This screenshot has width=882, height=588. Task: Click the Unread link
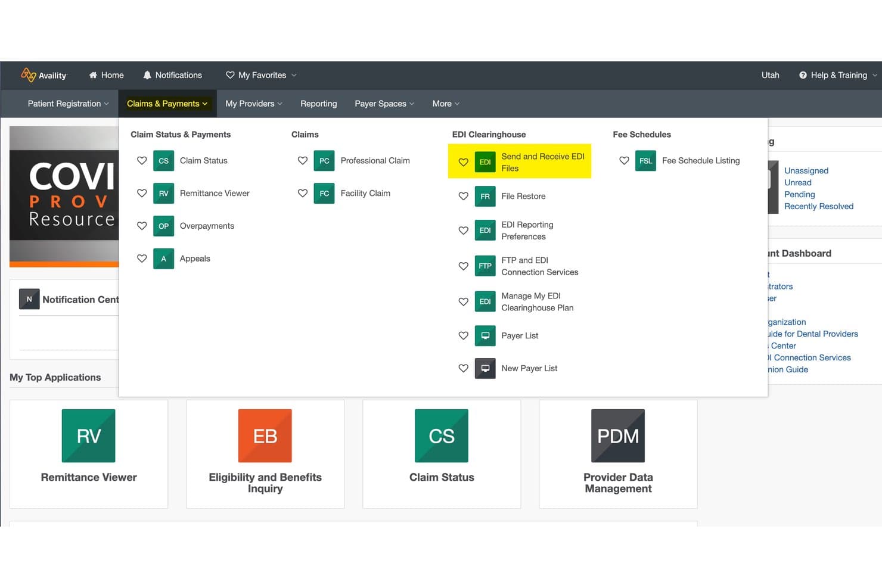[797, 183]
